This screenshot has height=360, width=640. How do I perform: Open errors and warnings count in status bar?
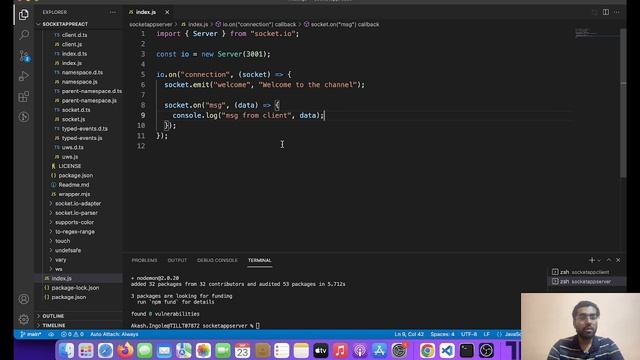pyautogui.click(x=72, y=334)
